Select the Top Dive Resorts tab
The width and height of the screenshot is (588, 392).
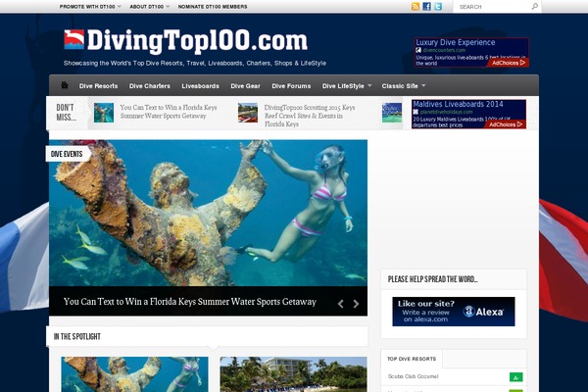(412, 359)
